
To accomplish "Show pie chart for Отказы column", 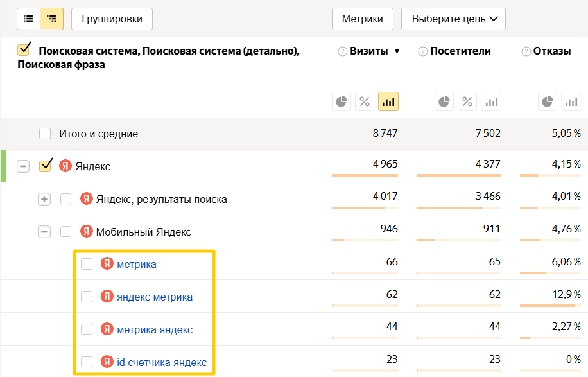I will 547,101.
